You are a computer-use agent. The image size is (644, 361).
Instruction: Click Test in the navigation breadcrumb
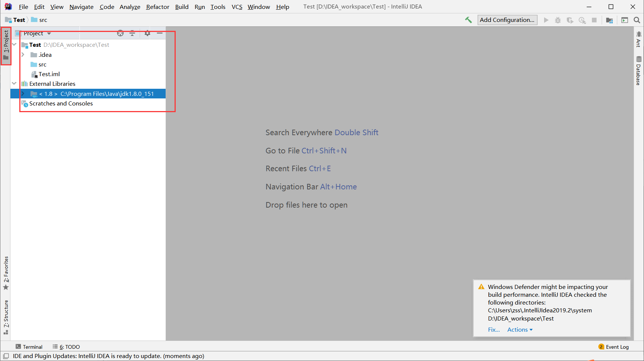(x=15, y=20)
